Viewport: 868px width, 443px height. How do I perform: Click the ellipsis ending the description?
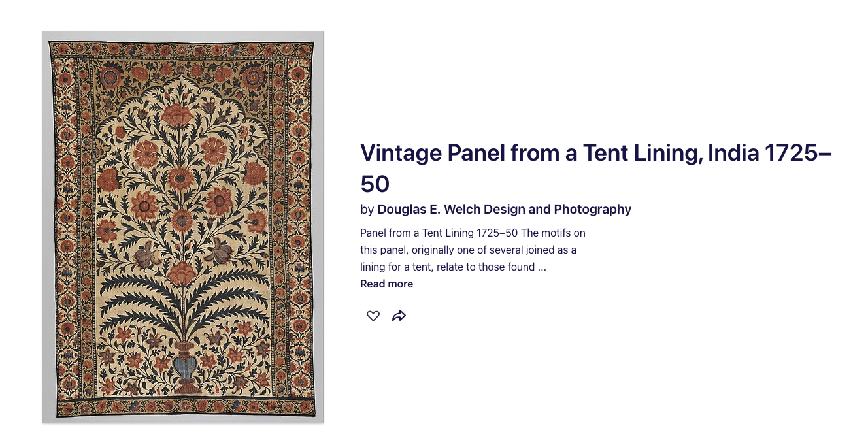(x=542, y=267)
